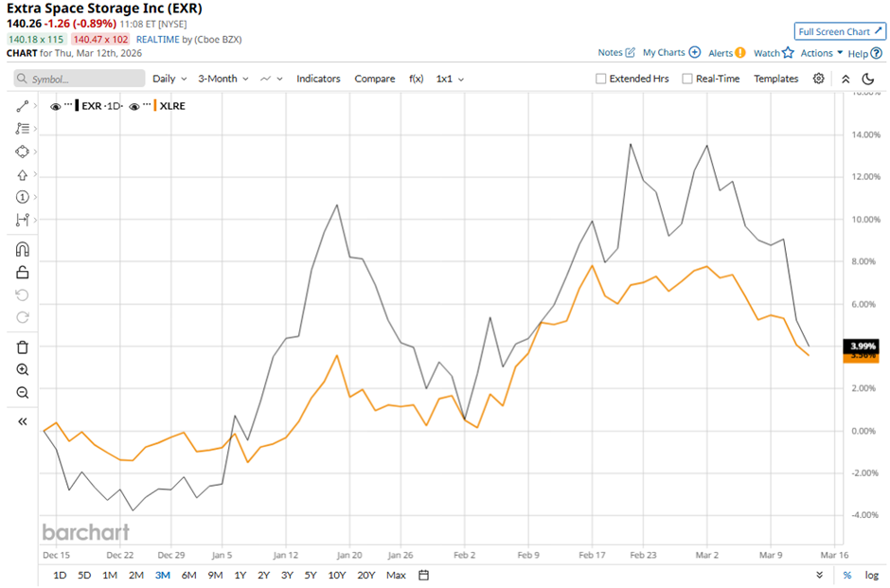Open the f(x) expressions menu
The width and height of the screenshot is (890, 588).
(x=416, y=79)
